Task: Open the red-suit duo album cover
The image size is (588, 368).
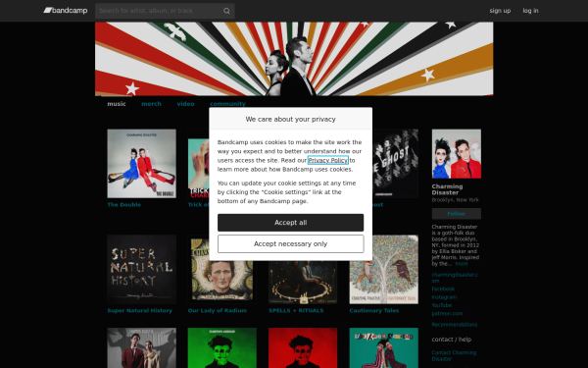Action: (x=141, y=347)
